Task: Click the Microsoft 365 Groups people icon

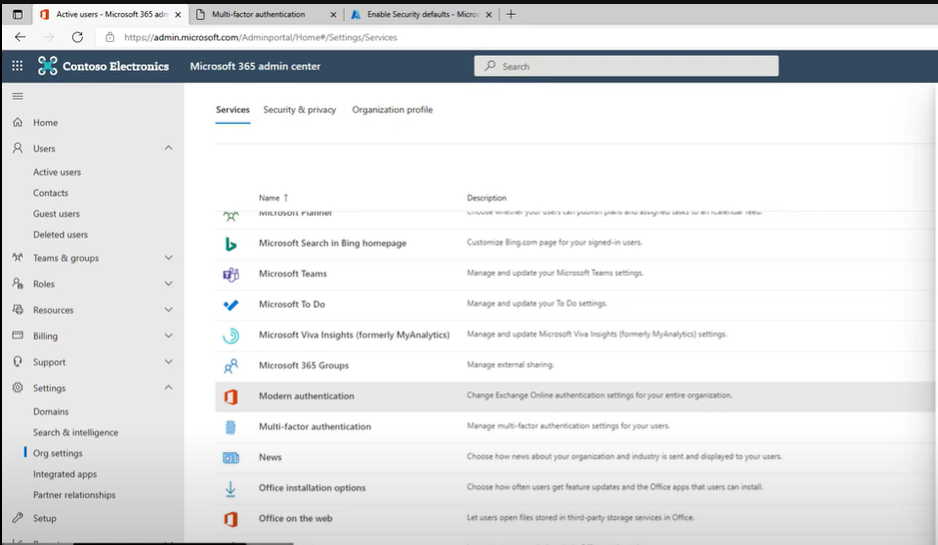Action: pyautogui.click(x=230, y=366)
